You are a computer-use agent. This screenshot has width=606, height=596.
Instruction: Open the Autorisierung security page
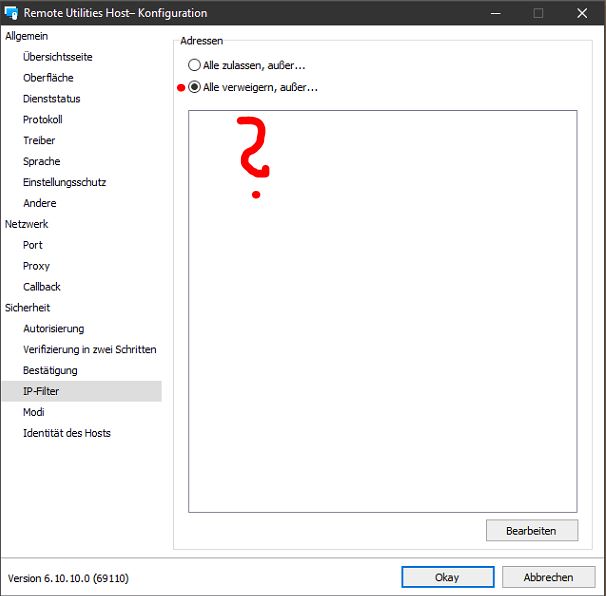54,328
